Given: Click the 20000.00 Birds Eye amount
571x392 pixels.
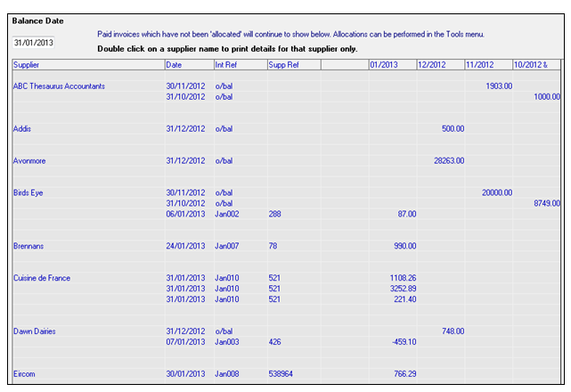Looking at the screenshot, I should click(x=497, y=193).
